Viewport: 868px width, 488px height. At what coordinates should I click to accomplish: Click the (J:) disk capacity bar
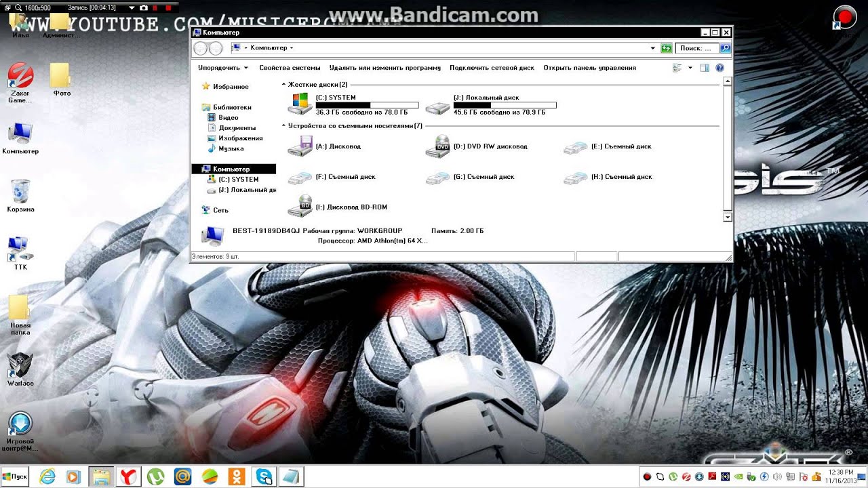pyautogui.click(x=505, y=105)
